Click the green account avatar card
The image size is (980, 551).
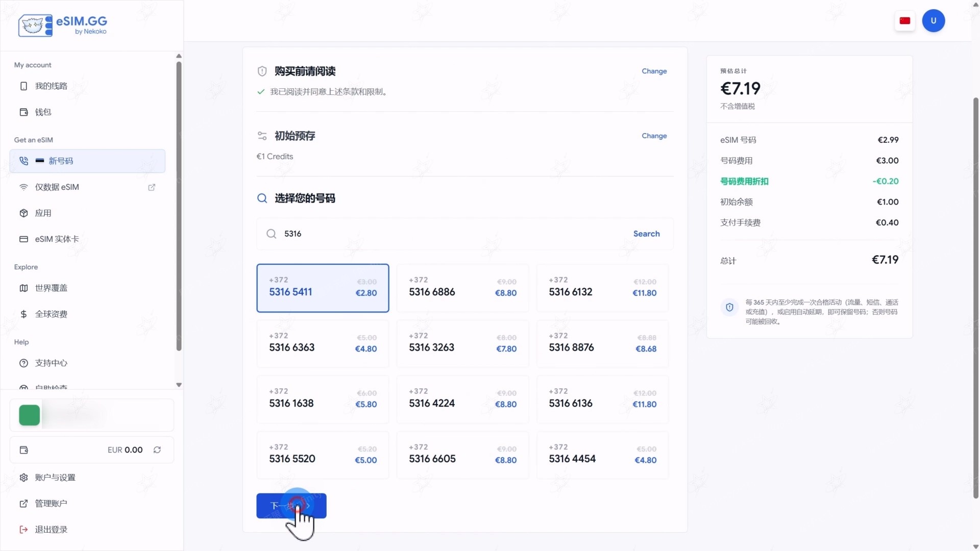click(92, 415)
